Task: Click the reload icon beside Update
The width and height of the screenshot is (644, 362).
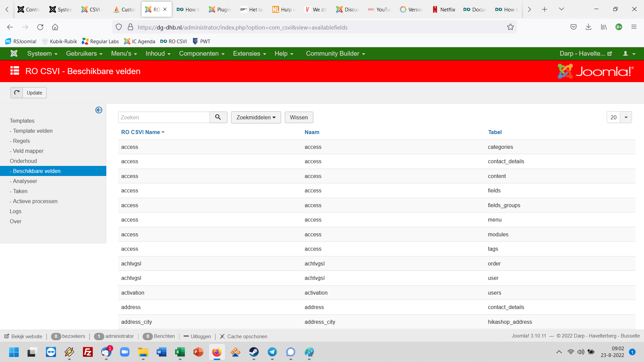Action: [x=16, y=93]
